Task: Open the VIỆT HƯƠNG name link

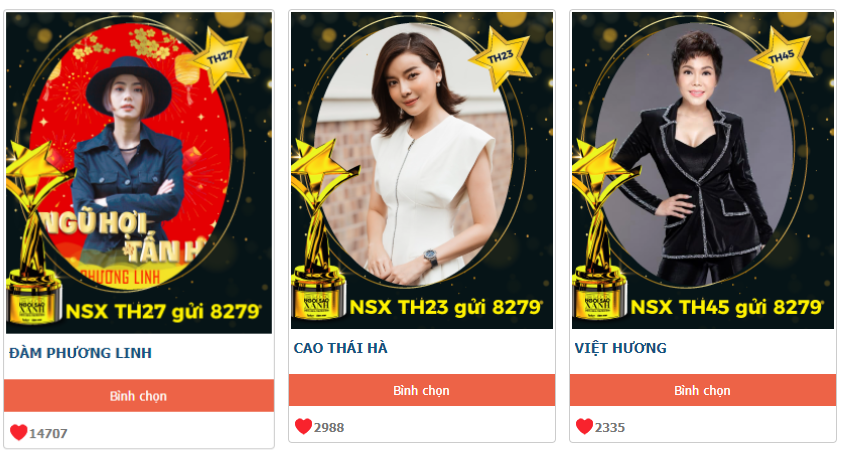Action: tap(621, 348)
